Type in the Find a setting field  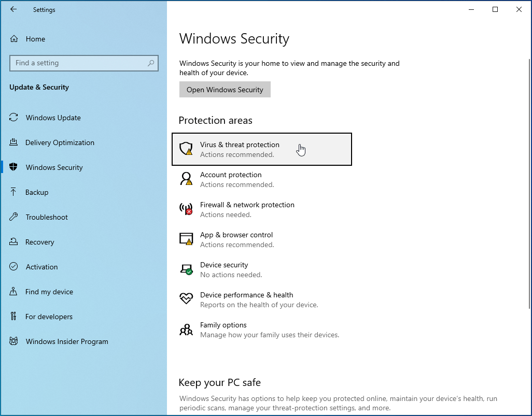tap(78, 63)
